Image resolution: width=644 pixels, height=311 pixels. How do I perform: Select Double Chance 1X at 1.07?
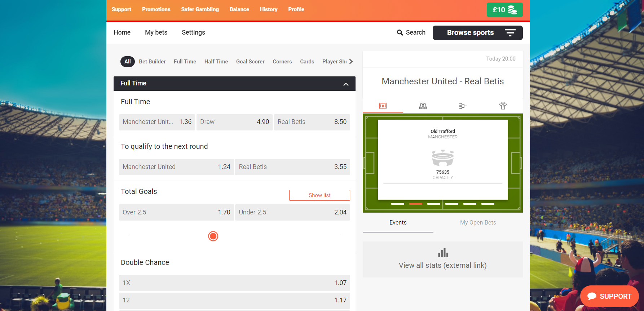[x=235, y=283]
